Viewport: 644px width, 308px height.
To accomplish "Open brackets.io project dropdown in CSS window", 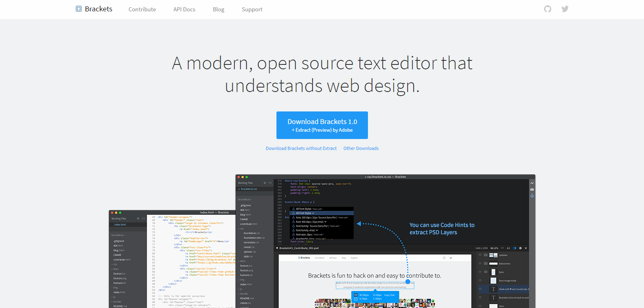I will tap(245, 199).
